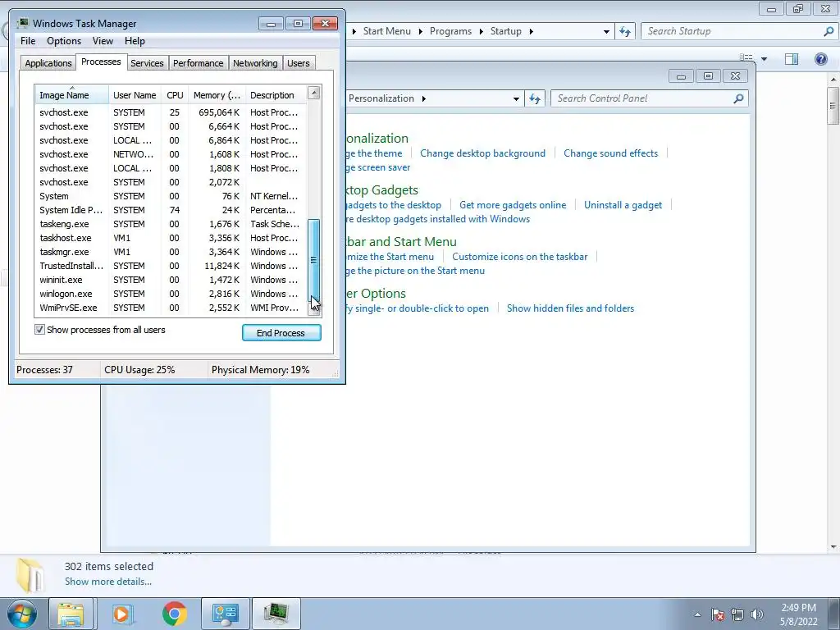Switch to the Services tab

(x=147, y=63)
